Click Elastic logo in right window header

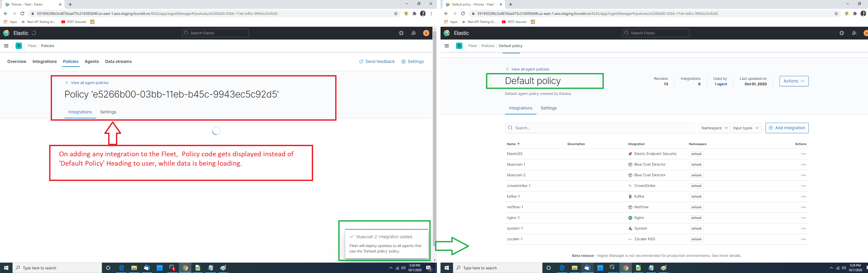point(447,33)
